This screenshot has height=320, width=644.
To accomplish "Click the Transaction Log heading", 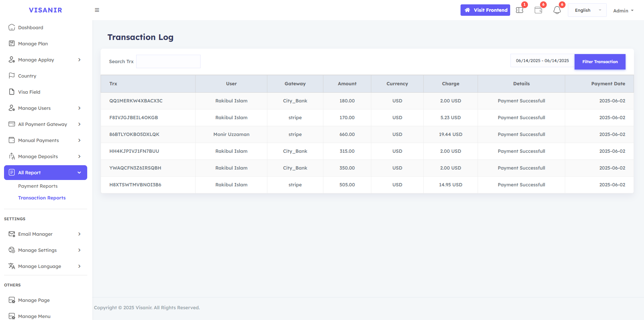I will [x=141, y=37].
